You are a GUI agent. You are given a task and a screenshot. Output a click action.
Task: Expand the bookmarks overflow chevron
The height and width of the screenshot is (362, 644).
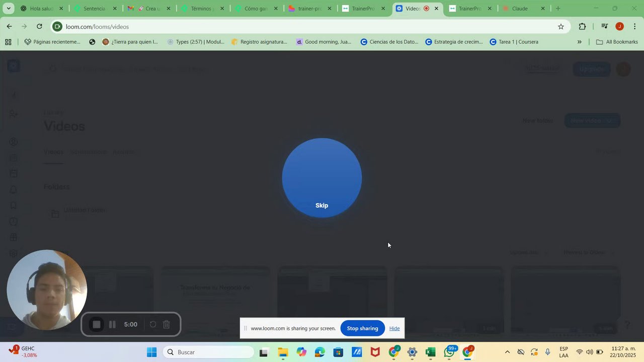[579, 42]
